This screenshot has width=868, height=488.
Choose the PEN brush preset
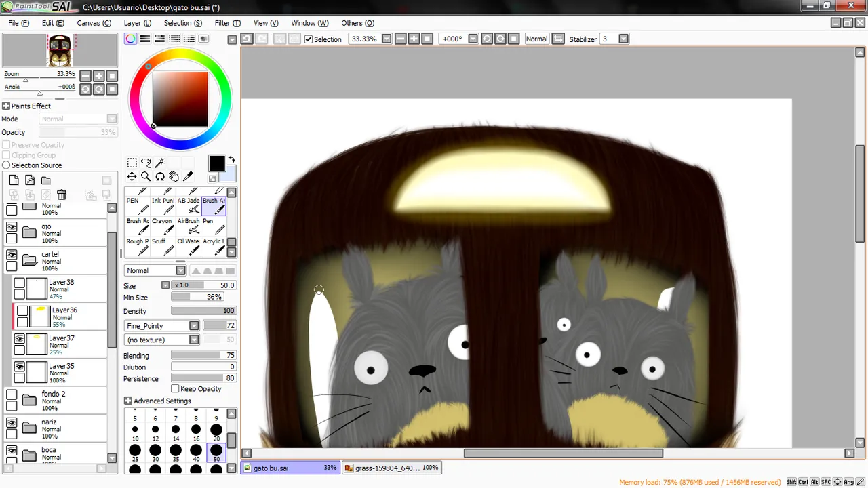(x=137, y=205)
